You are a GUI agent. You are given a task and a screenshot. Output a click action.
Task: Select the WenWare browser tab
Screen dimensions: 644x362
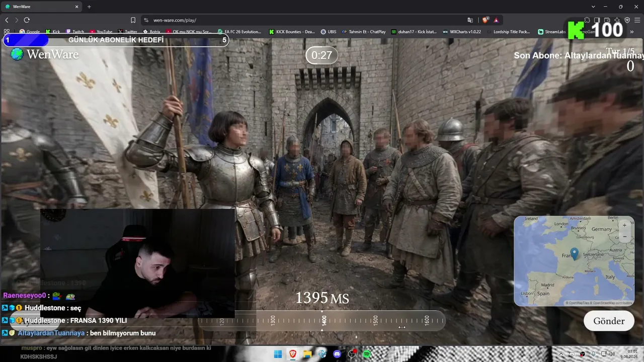point(42,7)
